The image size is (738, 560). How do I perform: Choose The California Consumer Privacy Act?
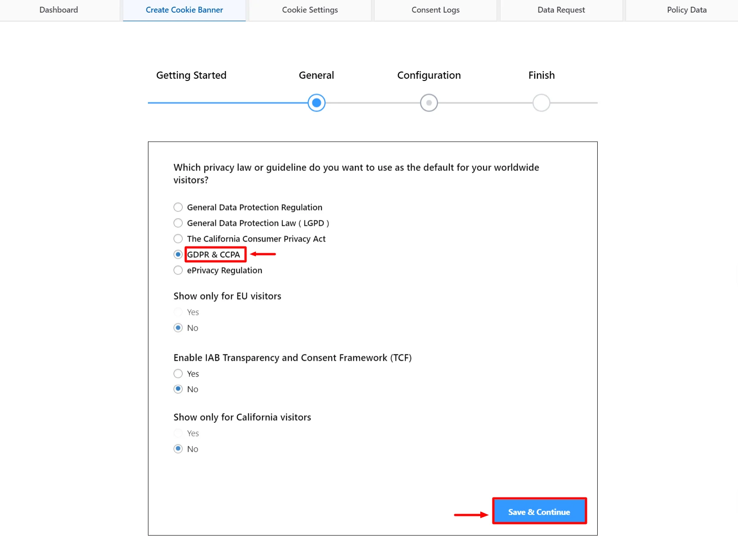(x=178, y=239)
